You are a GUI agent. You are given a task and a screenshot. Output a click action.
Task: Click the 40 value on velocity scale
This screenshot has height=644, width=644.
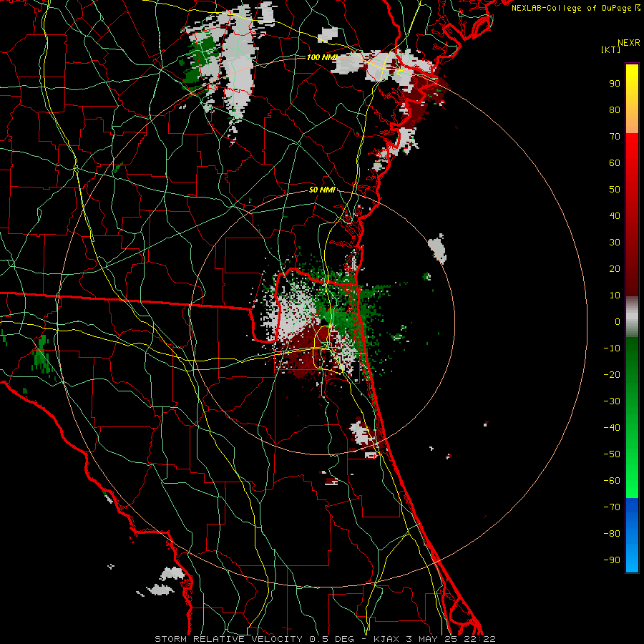[615, 216]
